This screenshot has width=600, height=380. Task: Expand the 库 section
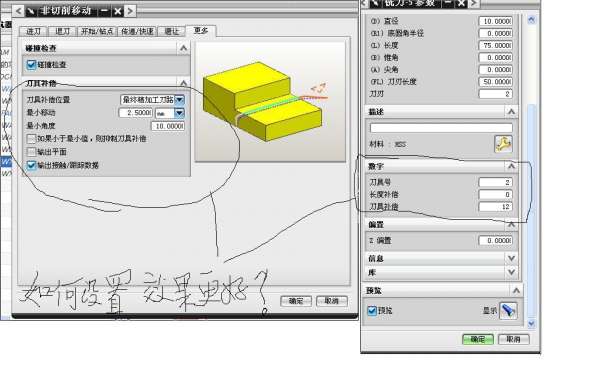pos(511,272)
